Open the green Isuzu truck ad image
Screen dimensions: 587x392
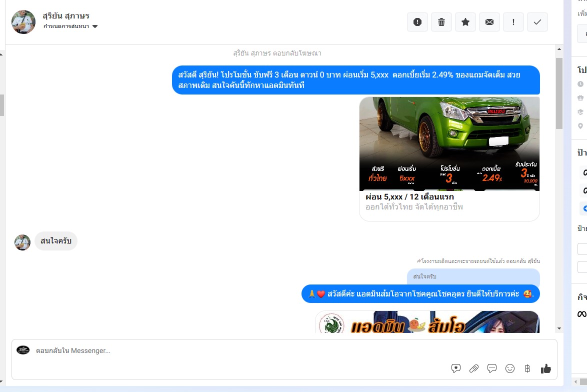449,144
